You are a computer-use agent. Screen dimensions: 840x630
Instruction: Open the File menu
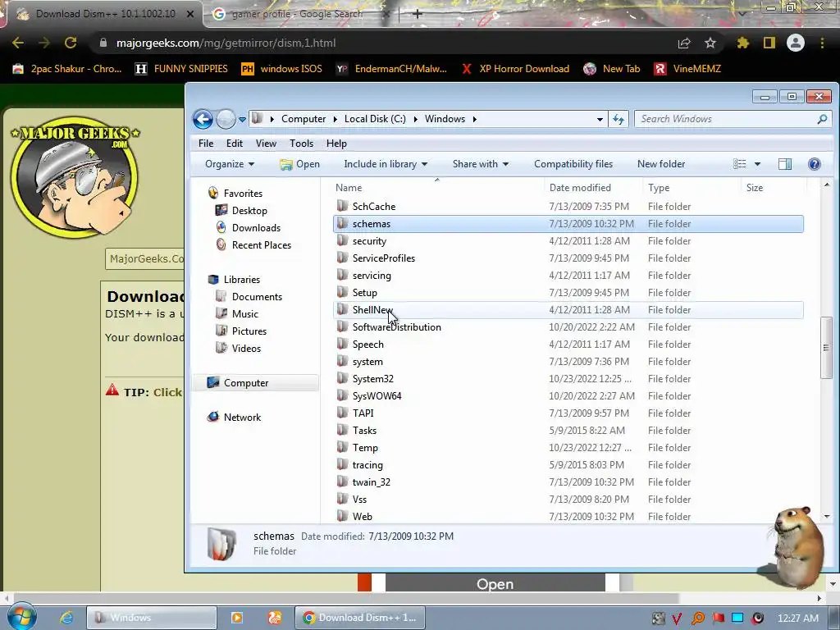coord(206,143)
